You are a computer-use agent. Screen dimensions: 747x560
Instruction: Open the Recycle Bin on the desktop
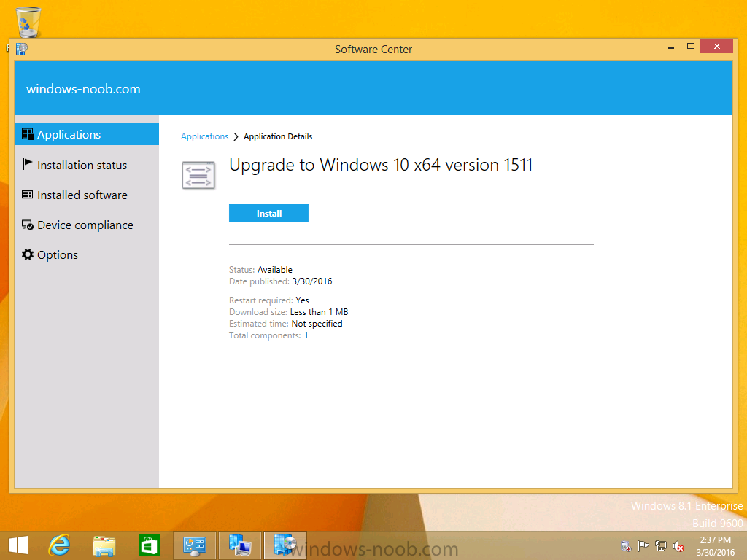tap(28, 22)
